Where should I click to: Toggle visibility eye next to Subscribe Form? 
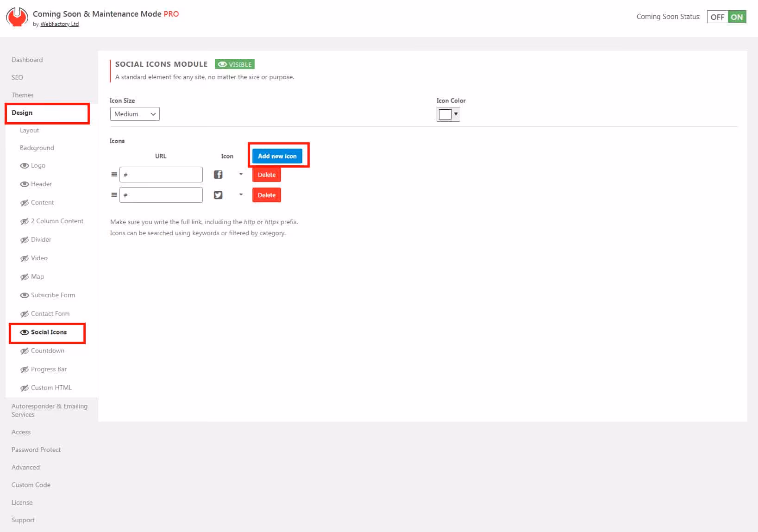[25, 295]
